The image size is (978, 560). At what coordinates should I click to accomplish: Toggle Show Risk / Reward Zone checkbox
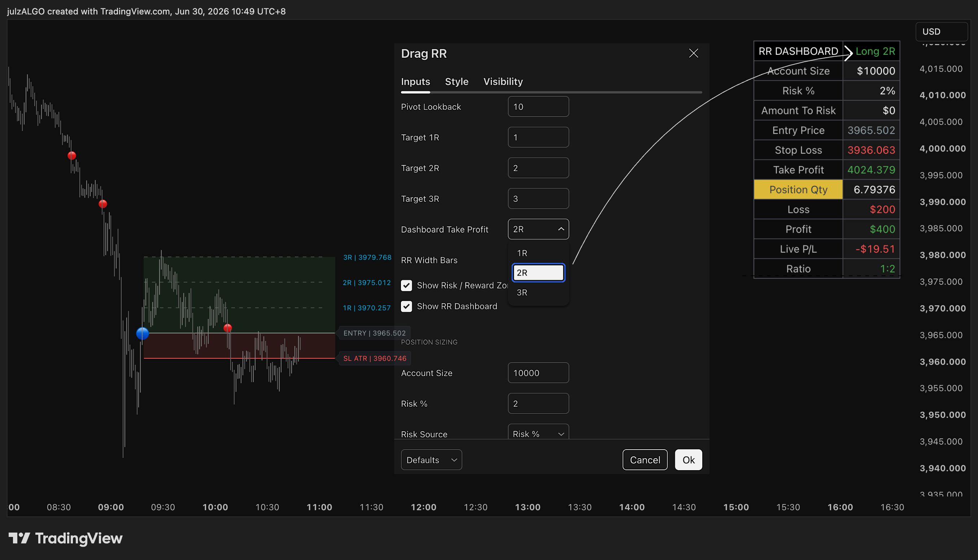406,285
